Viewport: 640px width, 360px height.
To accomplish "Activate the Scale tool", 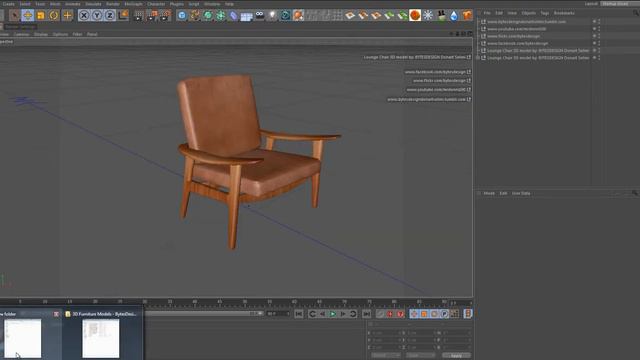I will [x=41, y=16].
